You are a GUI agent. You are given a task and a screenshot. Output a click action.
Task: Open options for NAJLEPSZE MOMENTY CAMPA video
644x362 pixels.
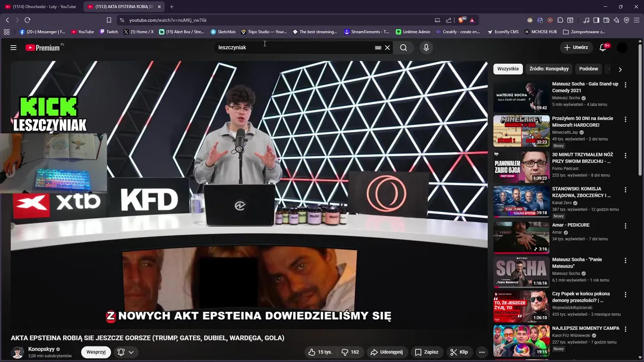pyautogui.click(x=625, y=330)
